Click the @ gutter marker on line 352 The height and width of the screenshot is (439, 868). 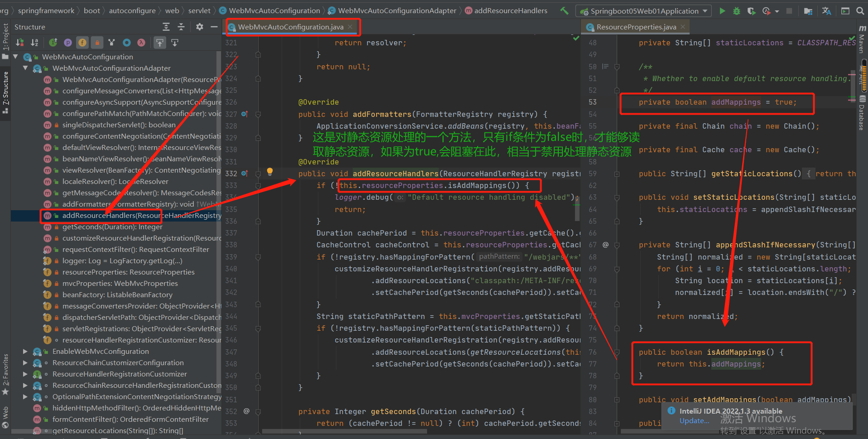(246, 411)
